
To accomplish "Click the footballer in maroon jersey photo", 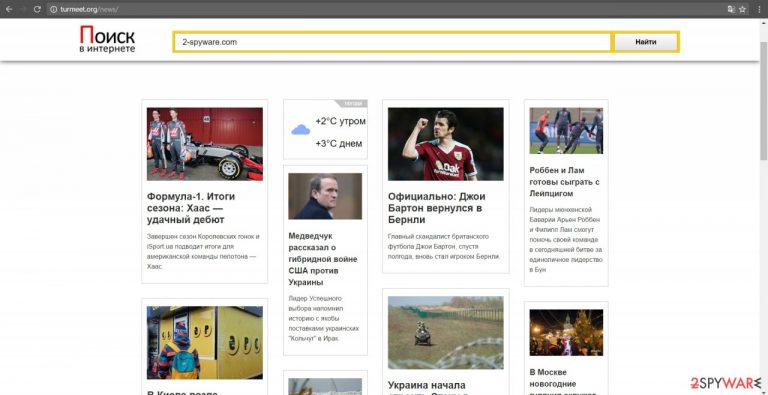I will pyautogui.click(x=446, y=144).
